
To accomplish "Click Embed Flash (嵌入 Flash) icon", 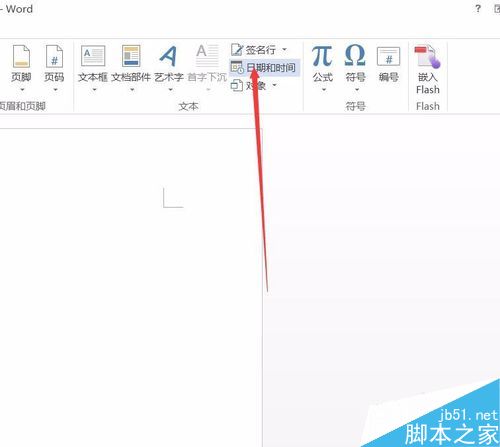I will [x=427, y=57].
